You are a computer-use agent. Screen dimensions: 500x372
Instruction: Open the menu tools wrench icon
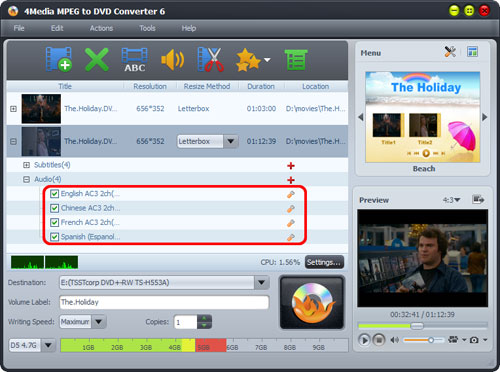(x=450, y=52)
